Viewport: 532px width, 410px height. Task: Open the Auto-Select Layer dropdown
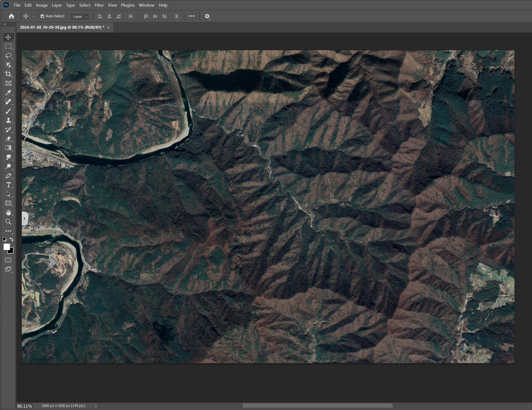80,16
